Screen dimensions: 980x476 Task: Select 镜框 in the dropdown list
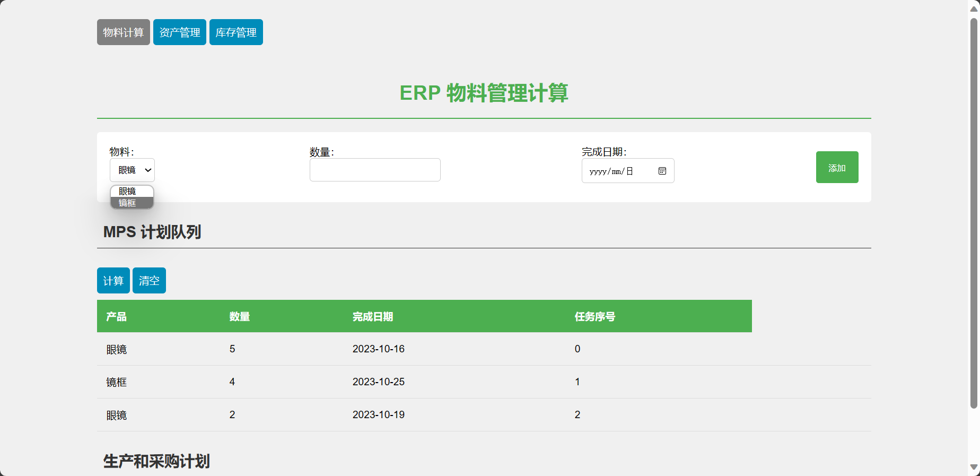(x=132, y=203)
